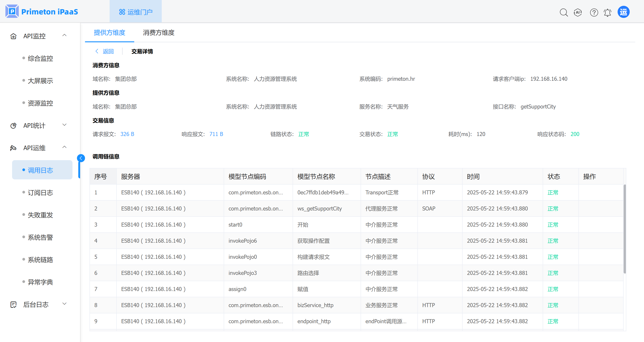Image resolution: width=644 pixels, height=342 pixels.
Task: Click the help question mark icon
Action: pyautogui.click(x=594, y=12)
